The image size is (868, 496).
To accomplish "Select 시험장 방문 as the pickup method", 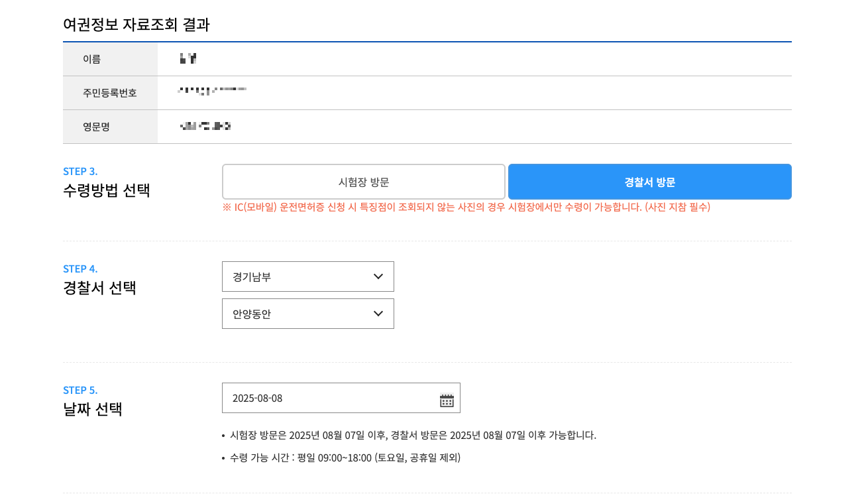I will pos(364,181).
